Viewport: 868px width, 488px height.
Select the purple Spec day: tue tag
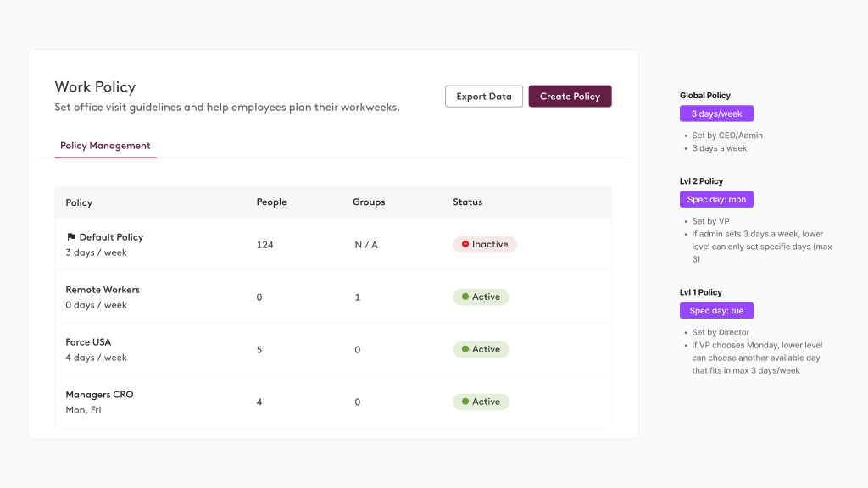tap(716, 310)
